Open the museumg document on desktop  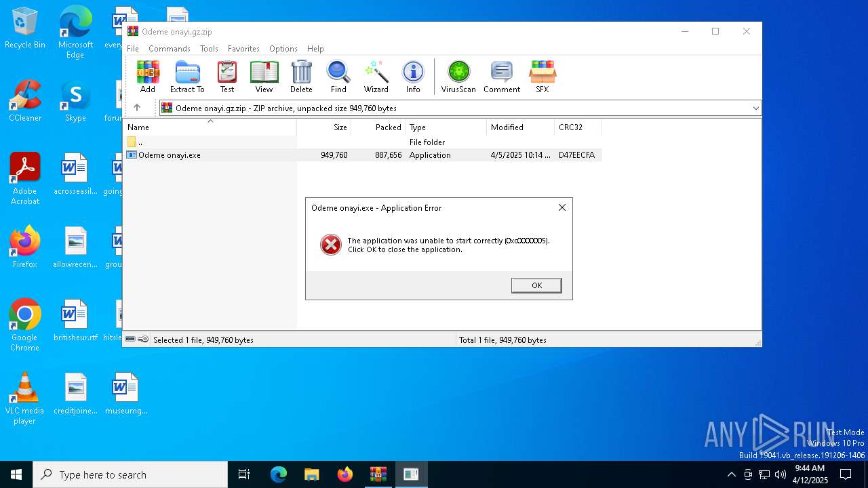click(126, 394)
